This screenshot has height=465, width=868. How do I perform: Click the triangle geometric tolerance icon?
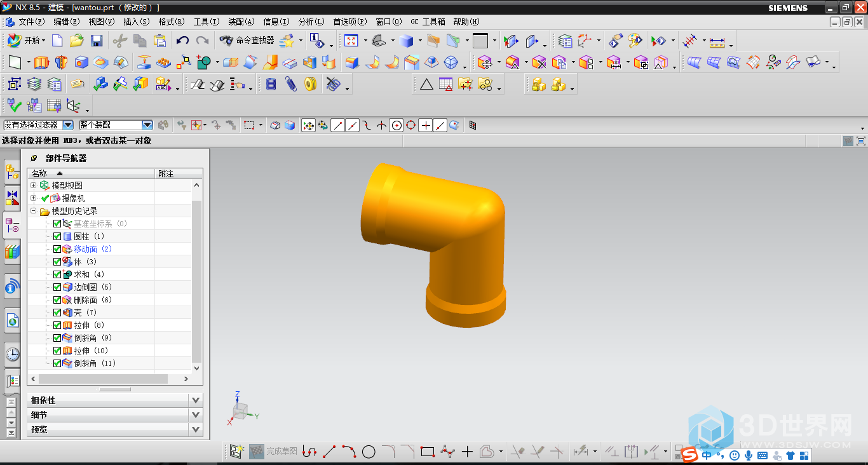[x=426, y=84]
